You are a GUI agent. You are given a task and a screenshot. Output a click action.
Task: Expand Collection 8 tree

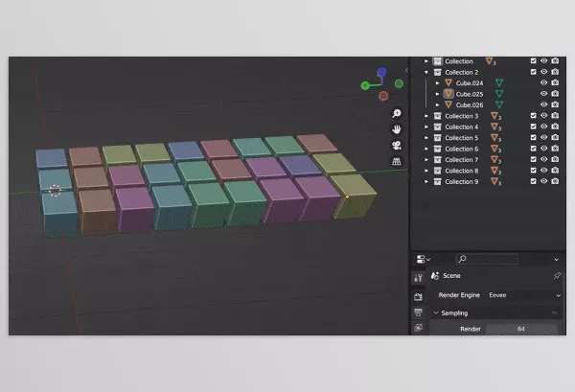click(426, 171)
